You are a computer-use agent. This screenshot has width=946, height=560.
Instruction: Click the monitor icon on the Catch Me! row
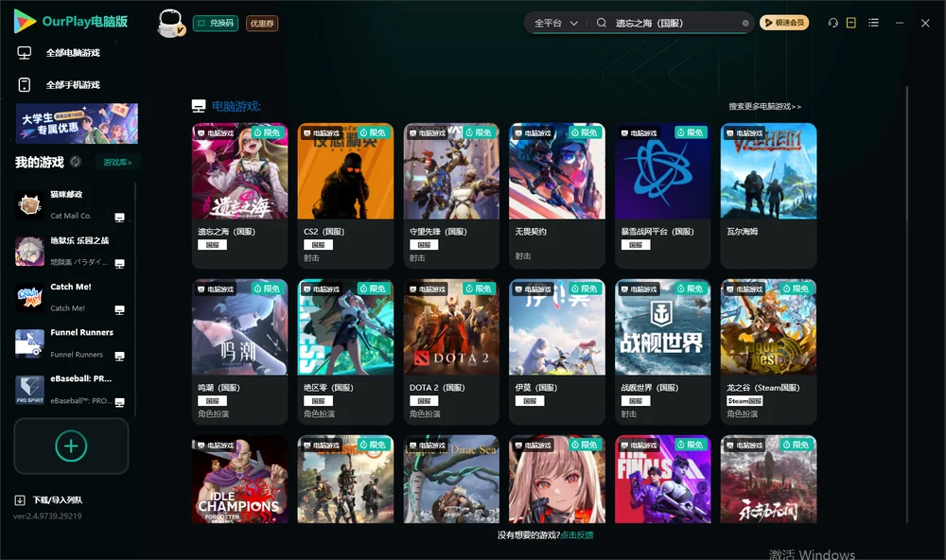pos(119,310)
